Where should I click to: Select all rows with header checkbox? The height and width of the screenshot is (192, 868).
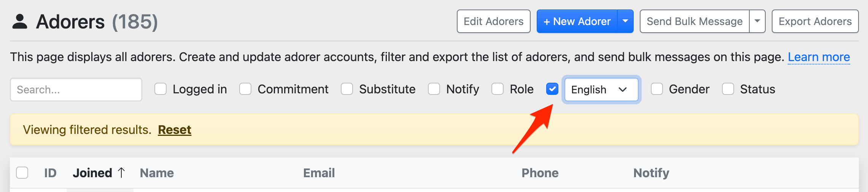[x=22, y=173]
